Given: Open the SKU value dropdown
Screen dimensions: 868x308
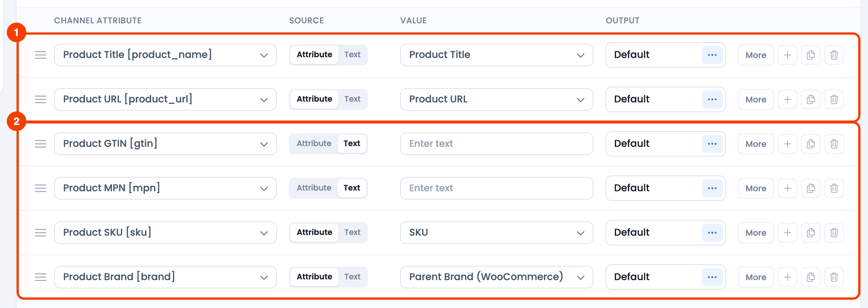Looking at the screenshot, I should (497, 233).
